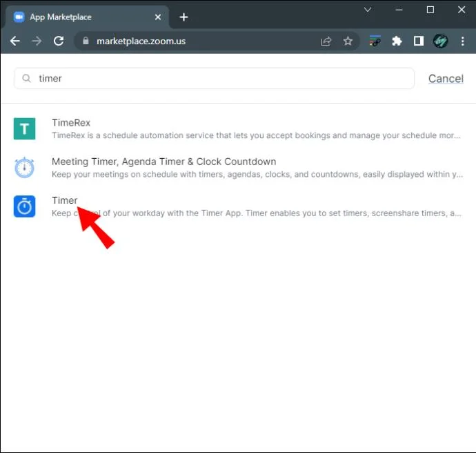The width and height of the screenshot is (476, 453).
Task: Open the Chrome profile avatar
Action: [441, 41]
